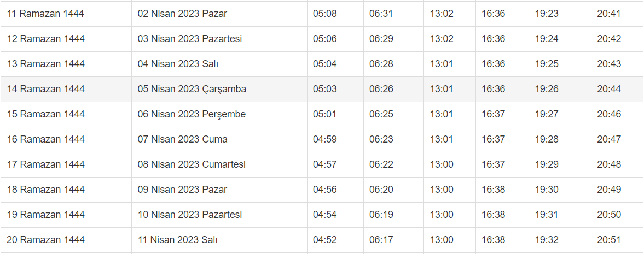Click the highlighted "05 Nisan 2023 Çarşamba" cell
Screen dimensions: 644x254
192,89
